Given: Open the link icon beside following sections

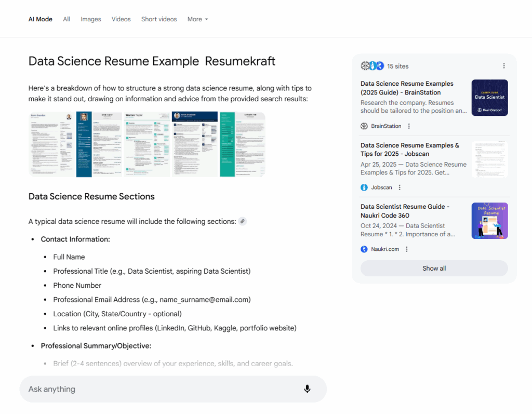Looking at the screenshot, I should [242, 221].
